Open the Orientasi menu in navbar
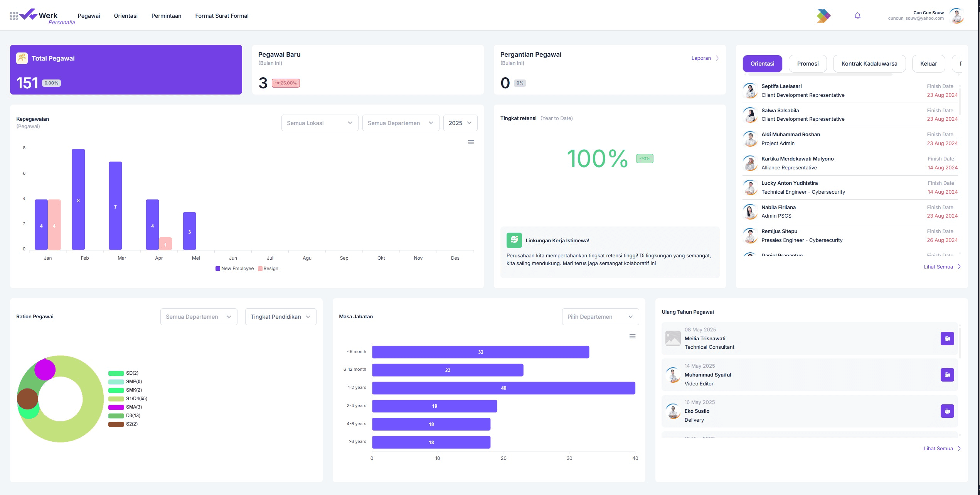The height and width of the screenshot is (495, 980). 126,16
